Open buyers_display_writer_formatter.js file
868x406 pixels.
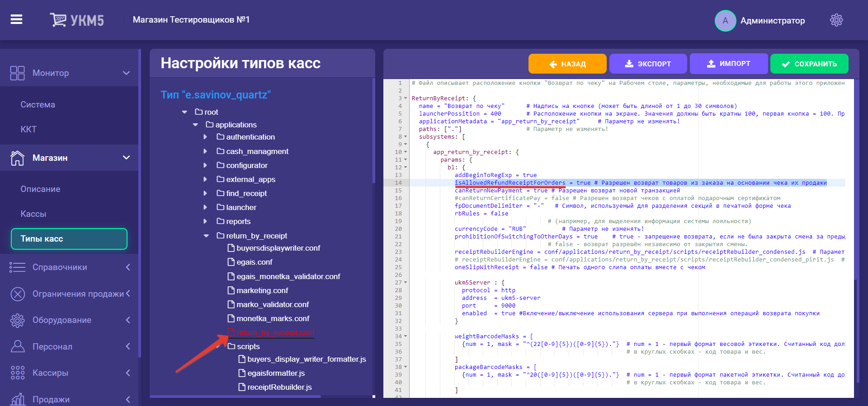(x=307, y=359)
